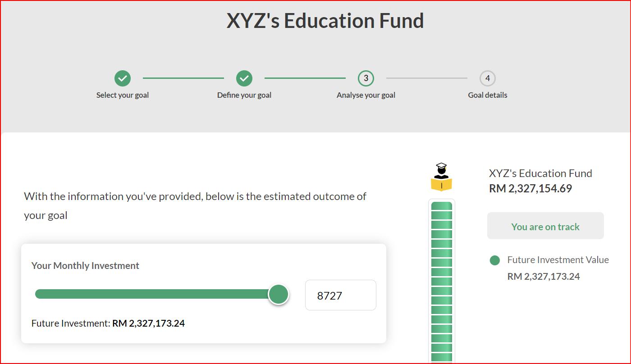Click the Your Monthly Investment heading
This screenshot has width=631, height=364.
[x=85, y=266]
